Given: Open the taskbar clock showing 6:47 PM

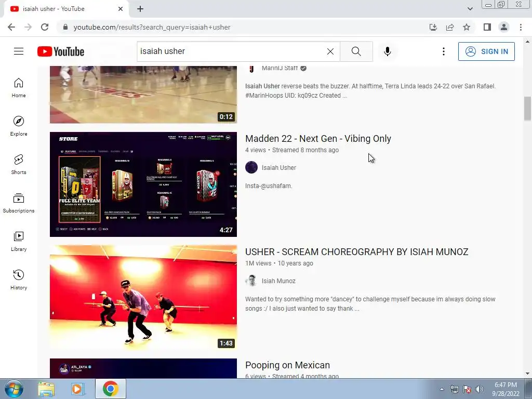Looking at the screenshot, I should tap(506, 389).
